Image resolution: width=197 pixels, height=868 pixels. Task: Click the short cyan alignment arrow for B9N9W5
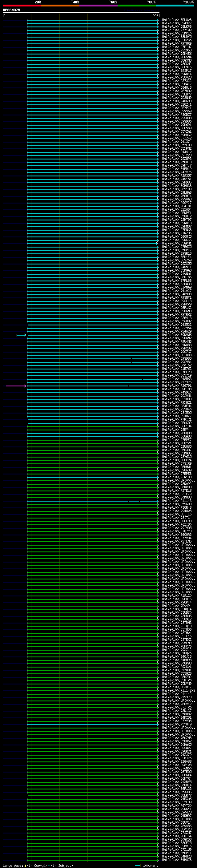click(22, 335)
